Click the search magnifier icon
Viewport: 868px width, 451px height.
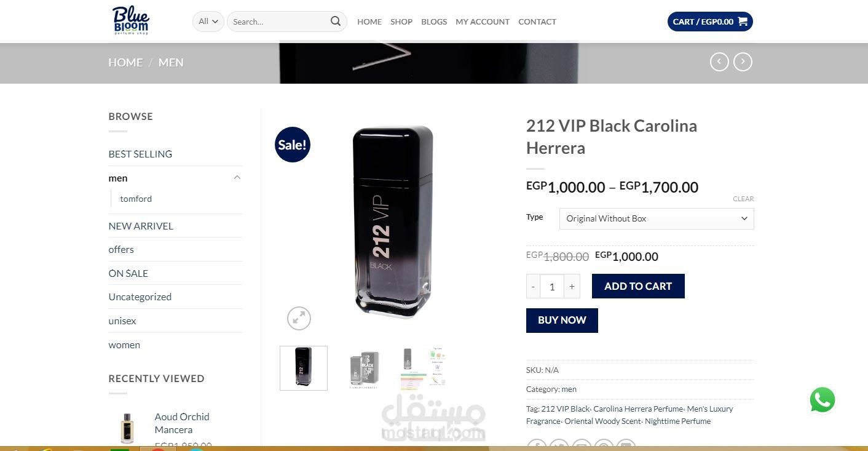pyautogui.click(x=336, y=21)
